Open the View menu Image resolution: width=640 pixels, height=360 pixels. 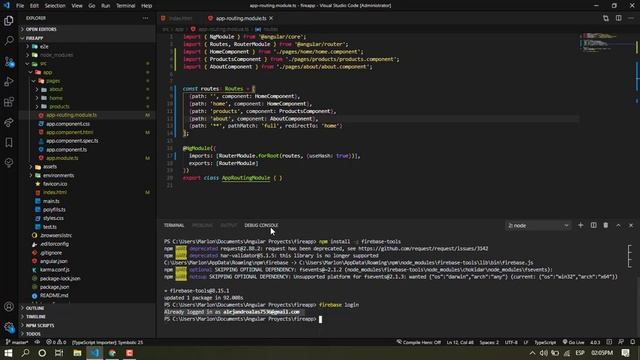coord(77,6)
